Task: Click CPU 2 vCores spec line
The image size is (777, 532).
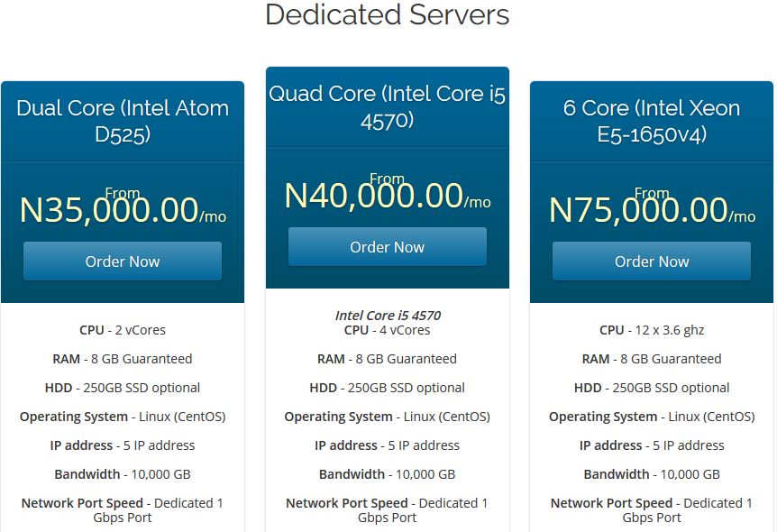Action: (x=123, y=330)
